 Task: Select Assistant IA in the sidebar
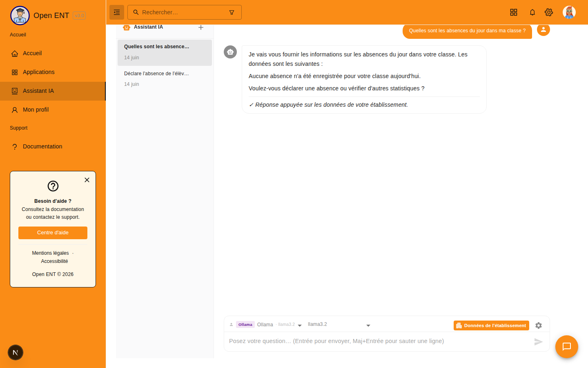point(53,91)
